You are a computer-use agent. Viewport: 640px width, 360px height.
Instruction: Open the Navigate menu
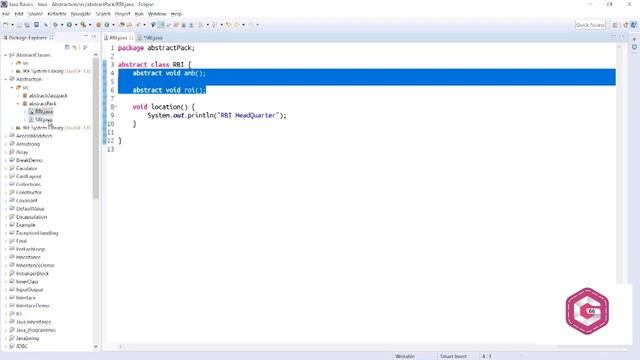pos(81,14)
